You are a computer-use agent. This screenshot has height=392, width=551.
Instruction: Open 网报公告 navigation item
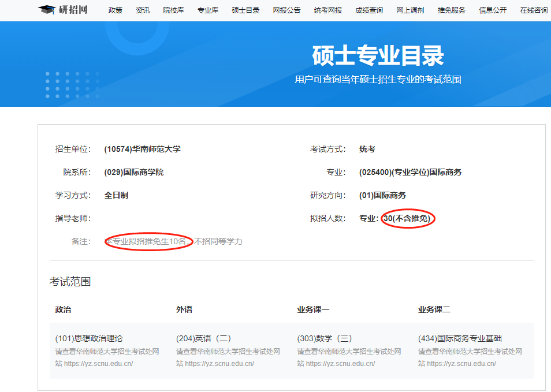(x=286, y=10)
